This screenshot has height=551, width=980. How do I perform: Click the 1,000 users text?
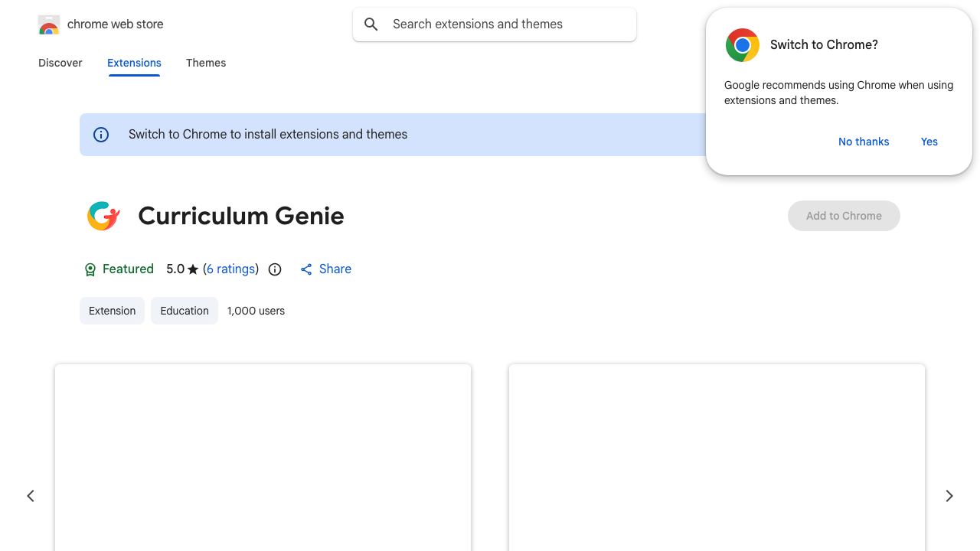pyautogui.click(x=256, y=311)
